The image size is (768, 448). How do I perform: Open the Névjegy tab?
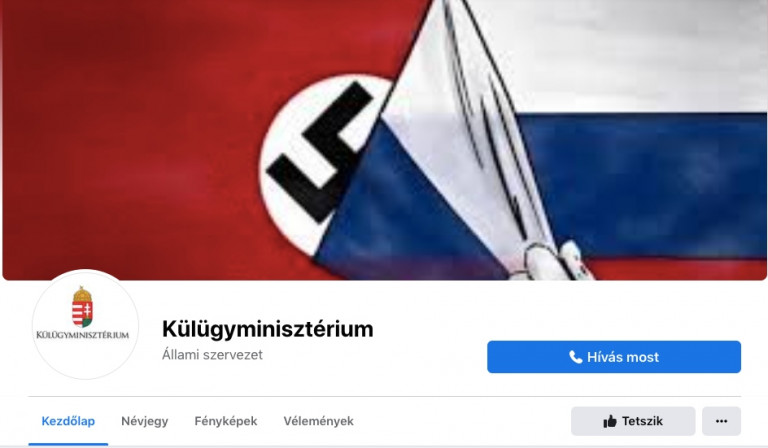click(144, 421)
